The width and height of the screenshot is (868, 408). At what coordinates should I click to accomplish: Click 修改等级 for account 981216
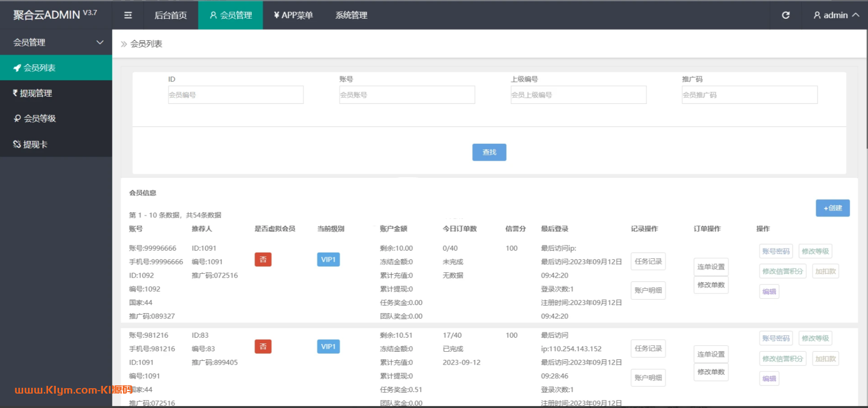[815, 338]
